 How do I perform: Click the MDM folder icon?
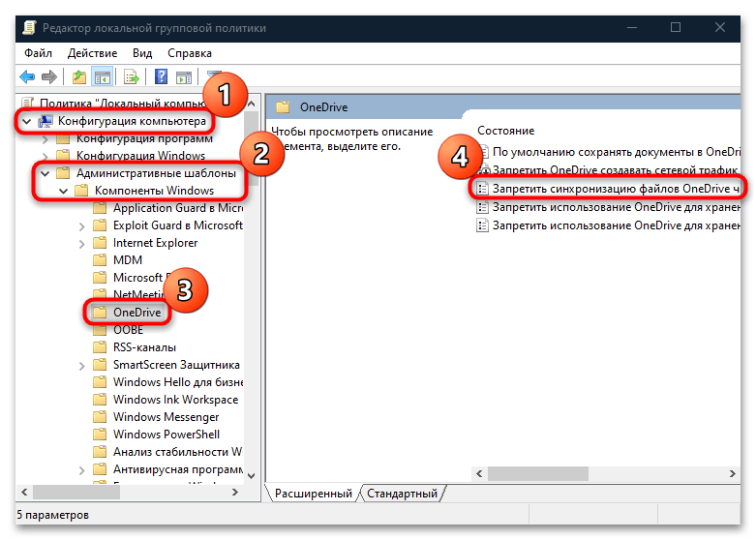(x=100, y=260)
